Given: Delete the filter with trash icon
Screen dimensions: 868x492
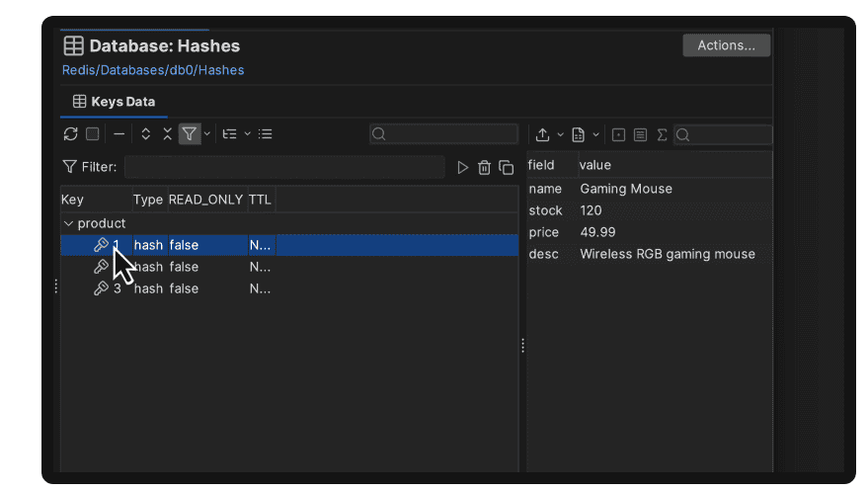Looking at the screenshot, I should click(x=484, y=167).
